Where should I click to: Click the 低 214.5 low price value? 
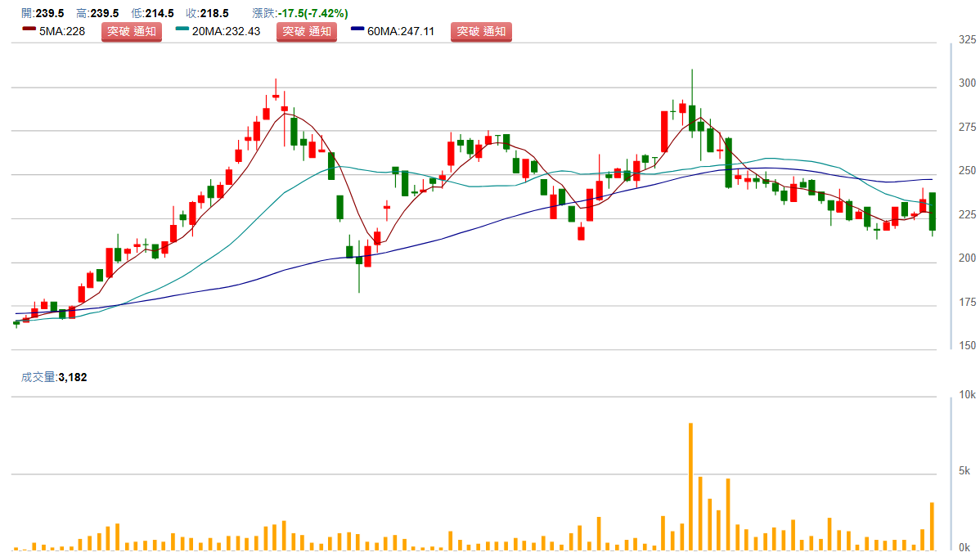point(160,14)
